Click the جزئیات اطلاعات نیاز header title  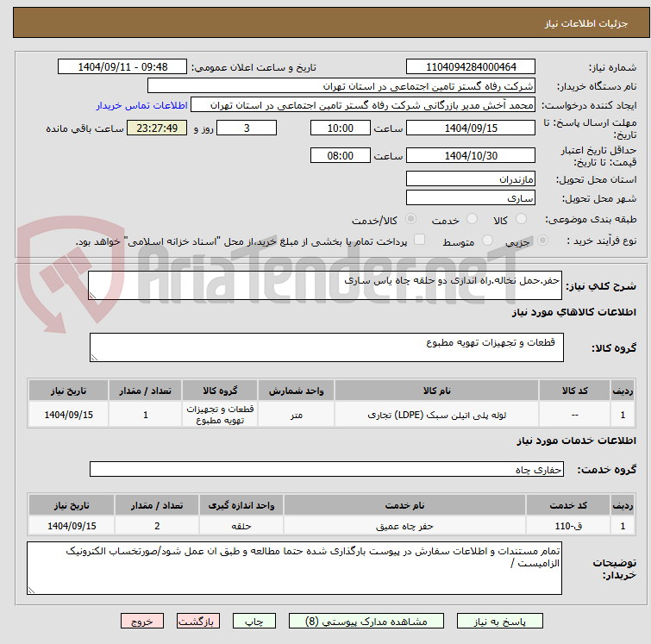click(585, 23)
